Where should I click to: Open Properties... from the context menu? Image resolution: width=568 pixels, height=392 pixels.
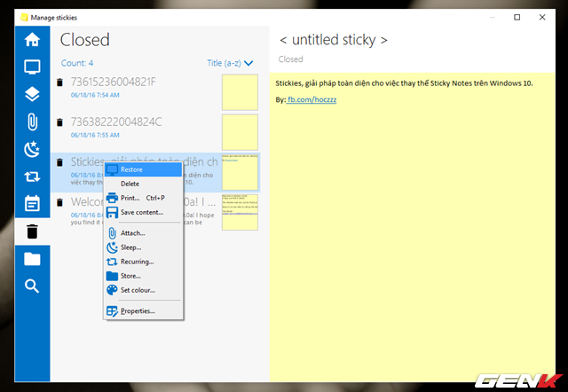[144, 311]
